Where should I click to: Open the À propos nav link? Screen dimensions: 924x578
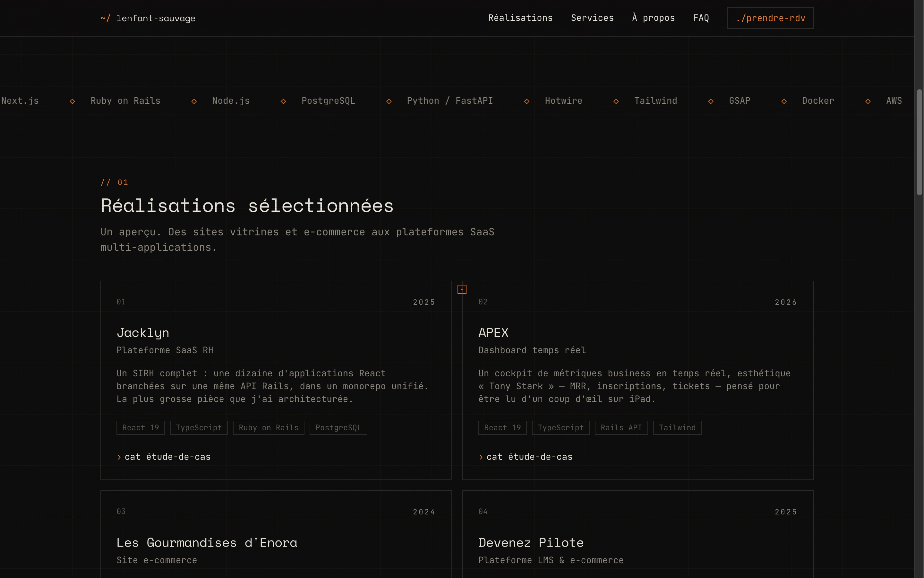653,18
